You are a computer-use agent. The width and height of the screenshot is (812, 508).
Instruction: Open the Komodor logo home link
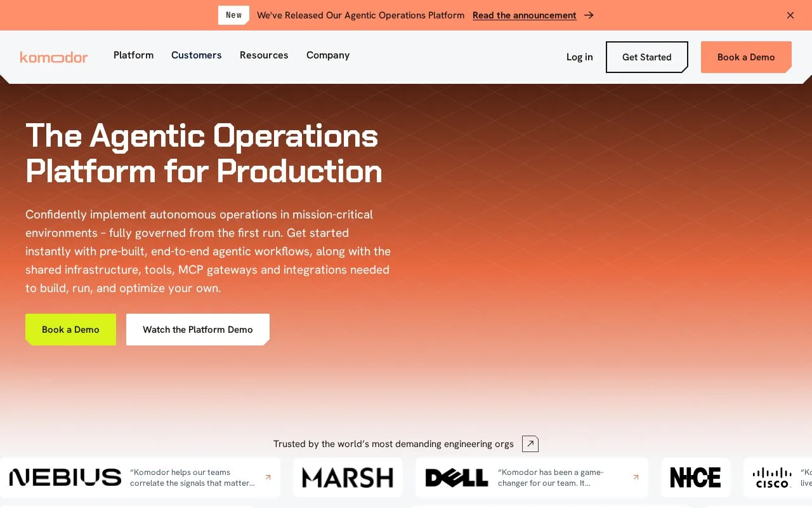(54, 57)
